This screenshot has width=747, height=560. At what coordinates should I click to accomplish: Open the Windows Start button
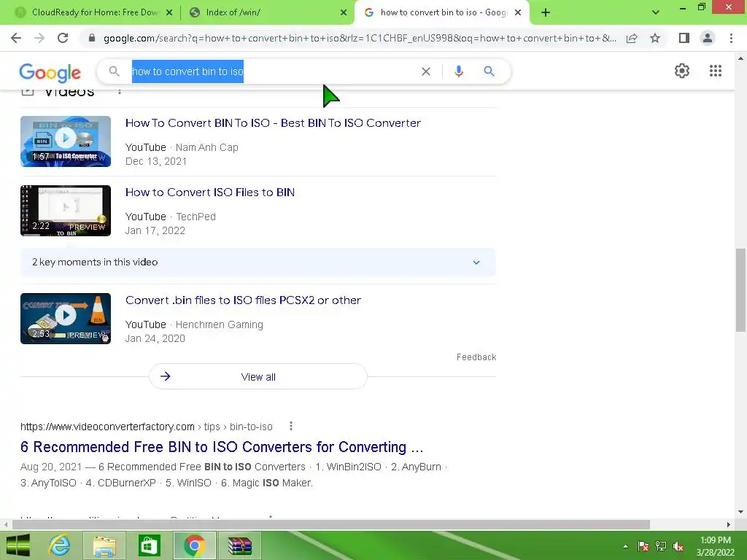(x=18, y=545)
